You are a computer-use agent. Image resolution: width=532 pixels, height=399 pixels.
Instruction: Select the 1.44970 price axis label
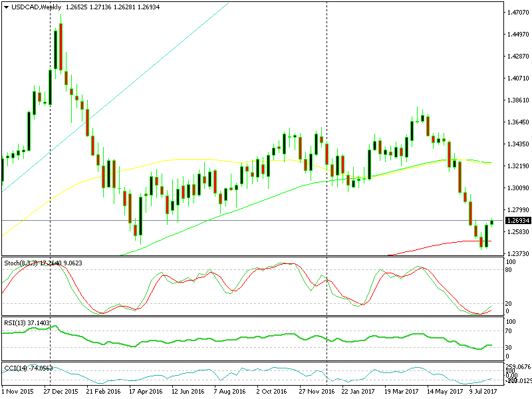click(x=518, y=35)
